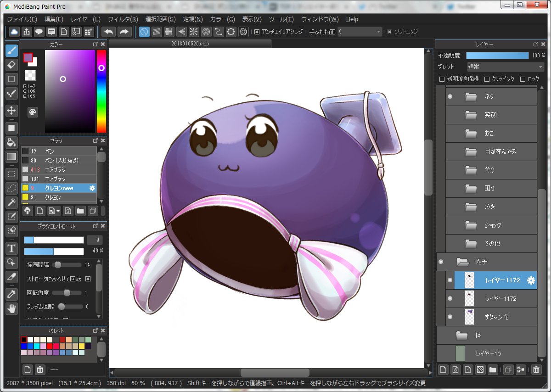Viewport: 551px width, 392px height.
Task: Switch to the 2018010525.mdp document tab
Action: tap(190, 44)
